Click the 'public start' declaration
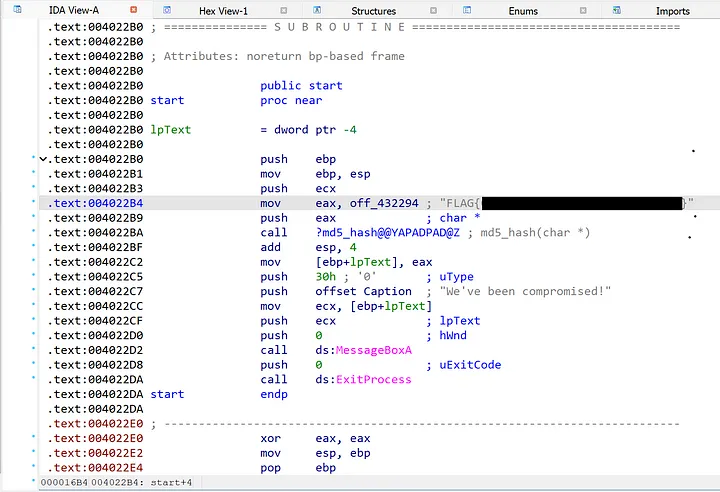This screenshot has width=720, height=492. tap(301, 85)
